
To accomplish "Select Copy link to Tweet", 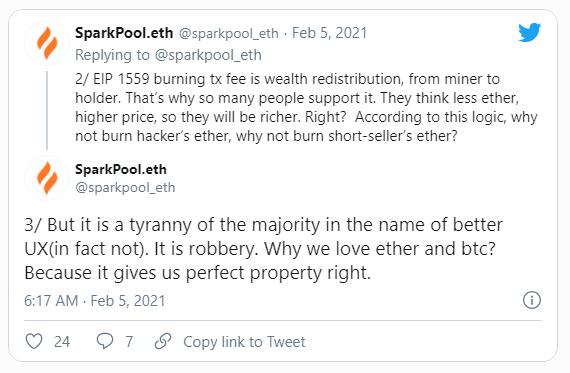I will click(x=244, y=342).
